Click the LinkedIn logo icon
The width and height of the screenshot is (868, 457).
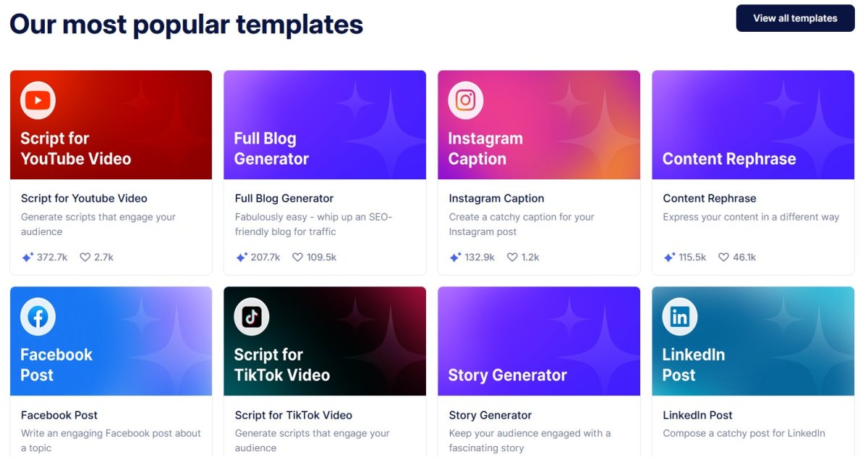tap(680, 317)
